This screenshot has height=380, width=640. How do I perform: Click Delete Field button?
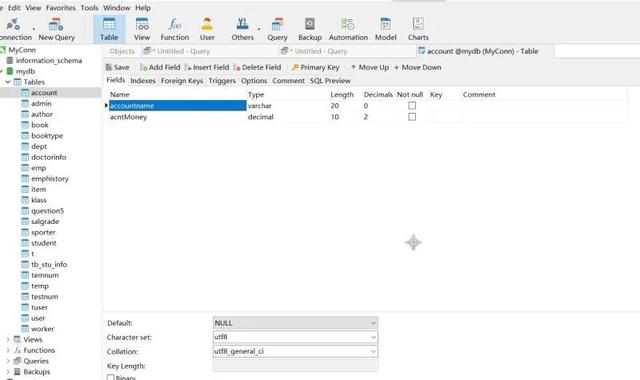257,67
